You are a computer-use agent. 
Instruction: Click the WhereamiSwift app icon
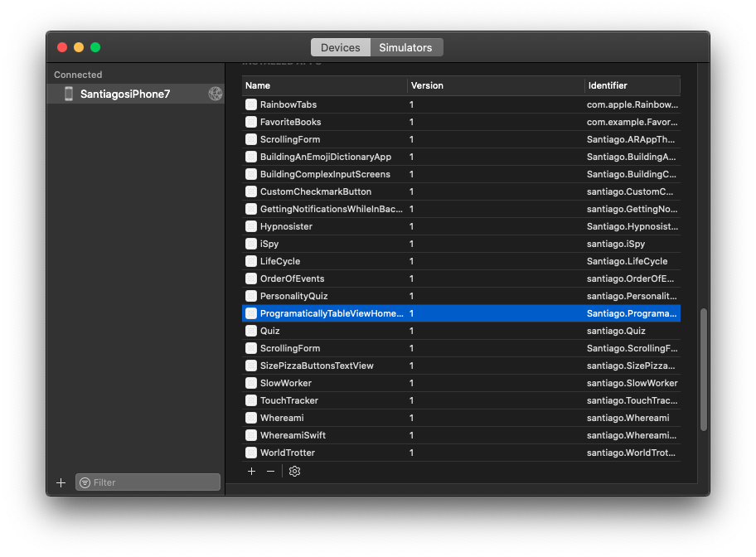pos(251,435)
